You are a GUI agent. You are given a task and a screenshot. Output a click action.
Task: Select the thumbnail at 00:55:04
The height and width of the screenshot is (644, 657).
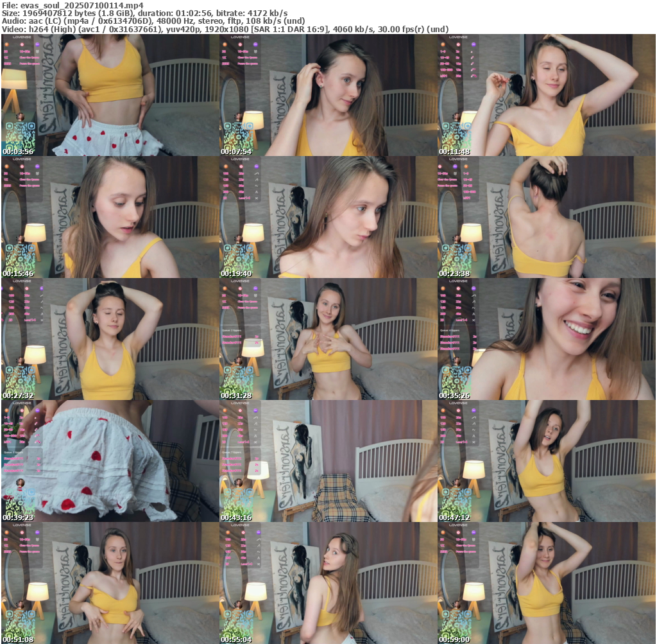pyautogui.click(x=328, y=583)
